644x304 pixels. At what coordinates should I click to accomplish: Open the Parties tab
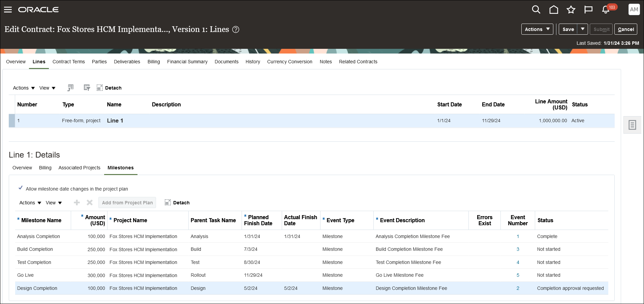[x=99, y=62]
